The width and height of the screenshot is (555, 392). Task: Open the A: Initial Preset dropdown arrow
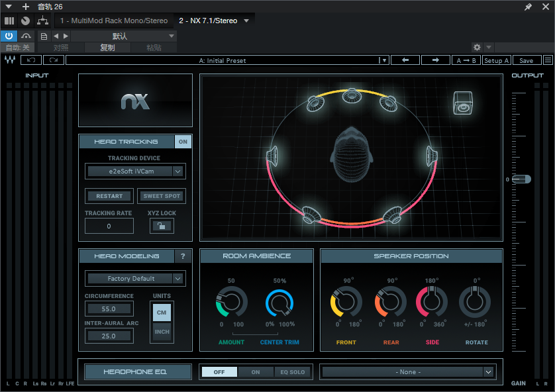click(384, 60)
